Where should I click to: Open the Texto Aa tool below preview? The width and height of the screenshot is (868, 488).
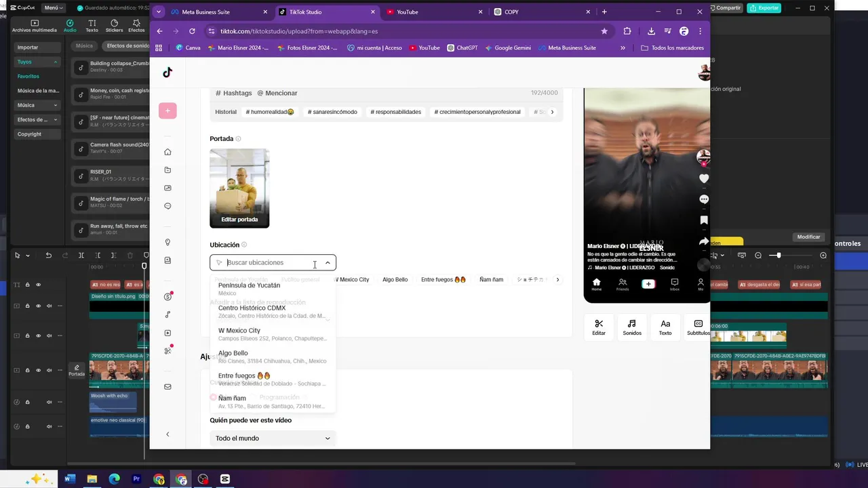click(665, 327)
